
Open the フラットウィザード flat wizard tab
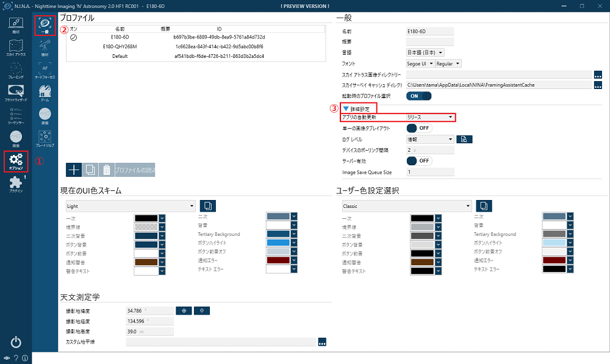click(x=16, y=93)
